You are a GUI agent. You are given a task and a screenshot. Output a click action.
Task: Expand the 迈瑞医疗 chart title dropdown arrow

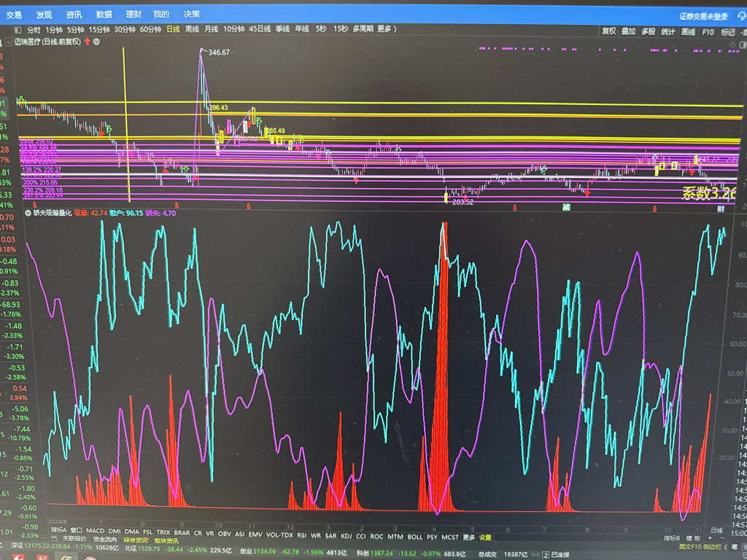(x=97, y=42)
